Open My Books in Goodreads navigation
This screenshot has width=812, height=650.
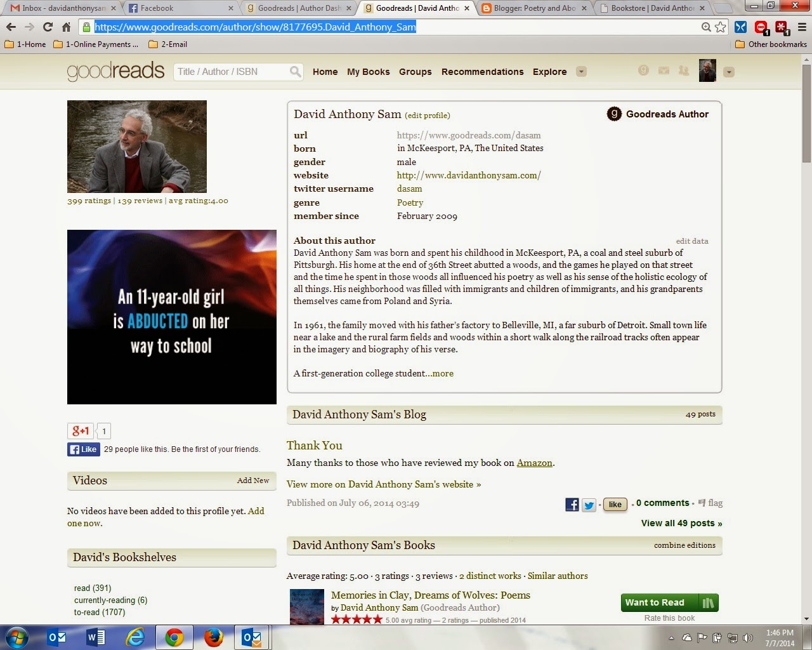point(369,72)
